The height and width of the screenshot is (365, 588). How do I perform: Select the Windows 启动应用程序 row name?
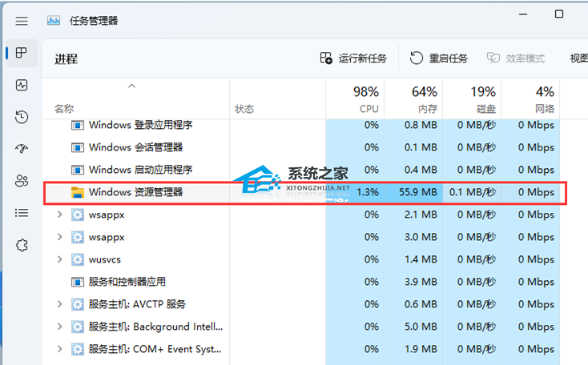pos(141,170)
